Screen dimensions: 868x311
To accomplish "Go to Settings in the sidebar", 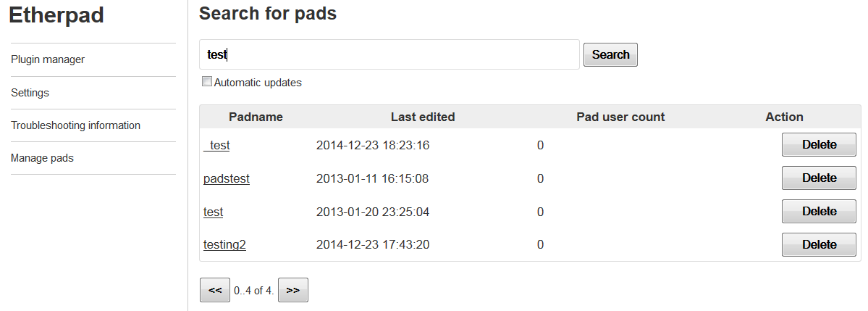I will pos(30,93).
